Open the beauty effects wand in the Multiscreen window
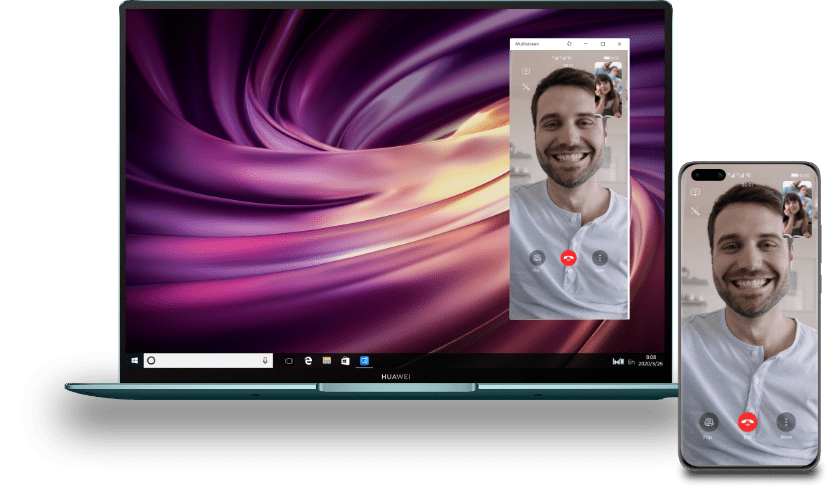 [x=525, y=87]
